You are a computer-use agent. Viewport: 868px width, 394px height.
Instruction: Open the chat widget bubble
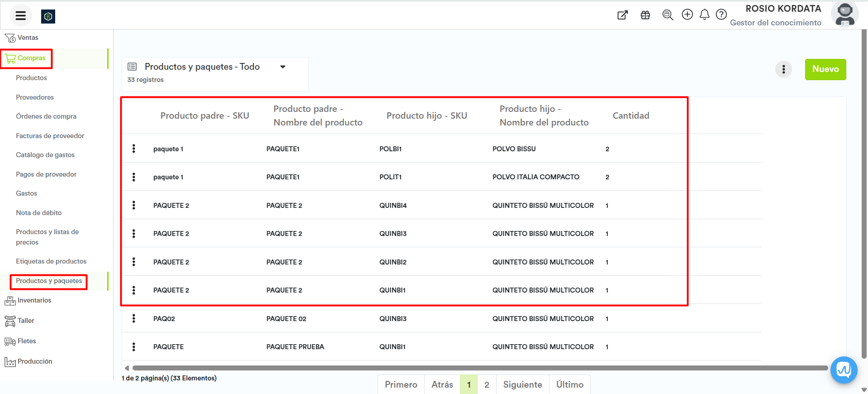coord(844,370)
